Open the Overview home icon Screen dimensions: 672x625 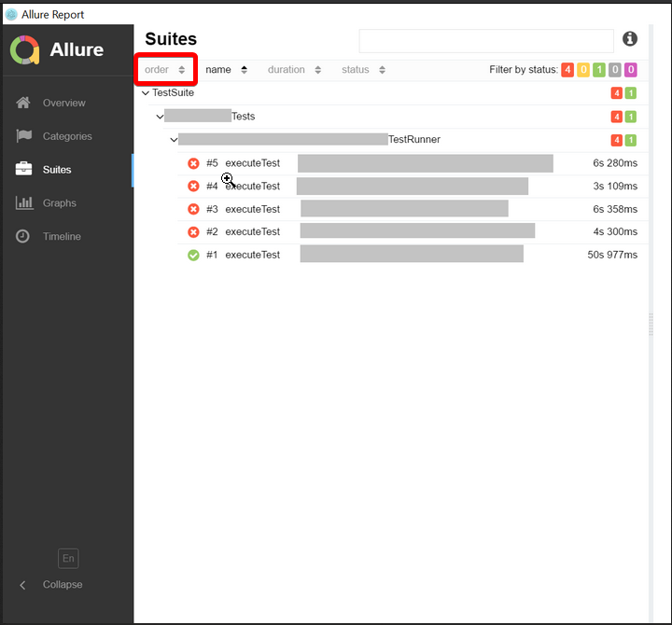pyautogui.click(x=23, y=103)
